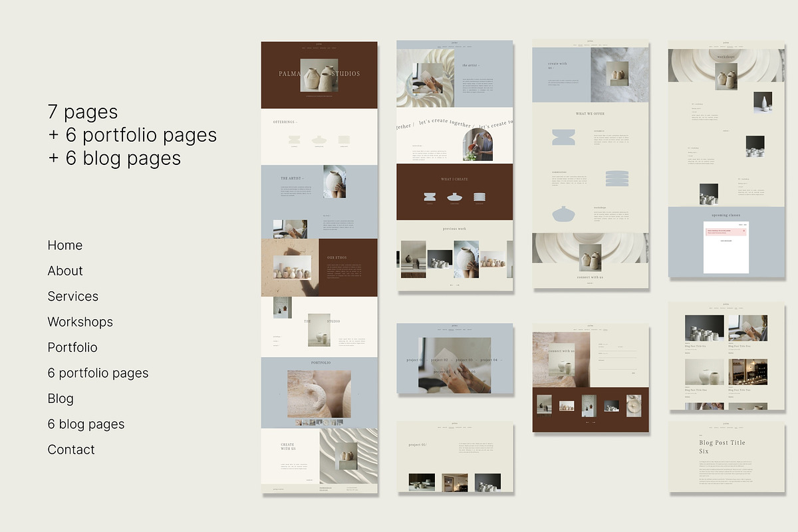This screenshot has height=532, width=798.
Task: Click 'connect with us' at bottom of services mockup
Action: coord(590,277)
